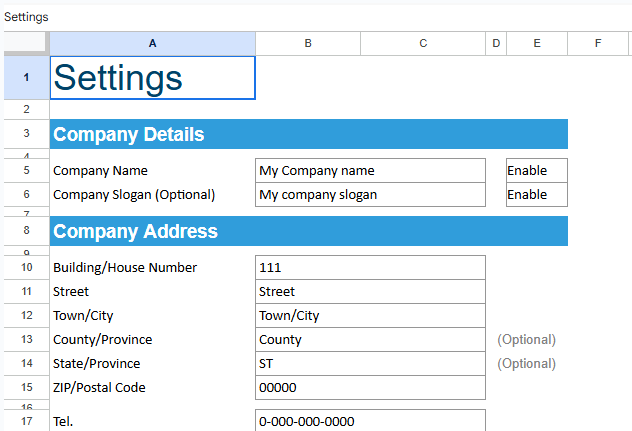Click the company slogan input field
This screenshot has width=632, height=431.
tap(370, 195)
